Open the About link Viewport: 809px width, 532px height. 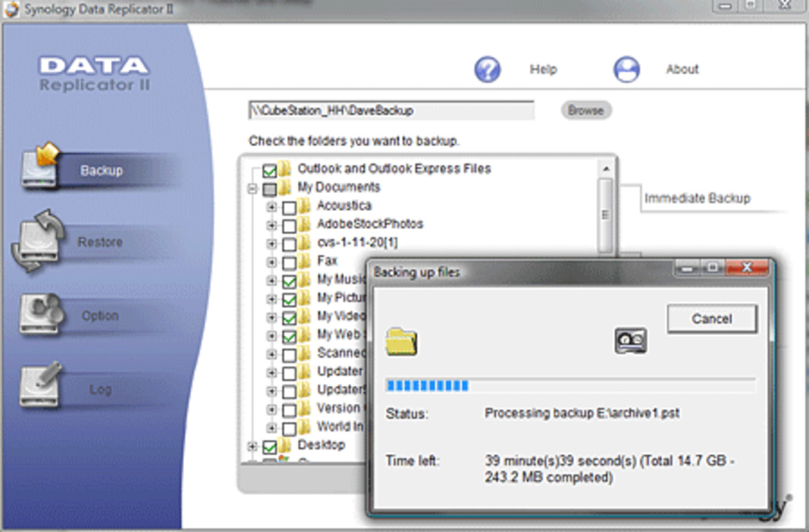(x=682, y=69)
